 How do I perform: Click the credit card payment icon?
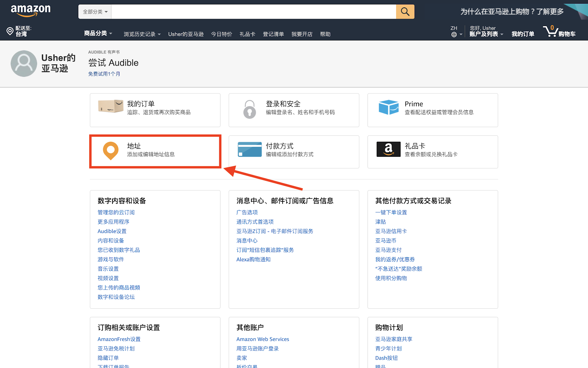point(250,149)
